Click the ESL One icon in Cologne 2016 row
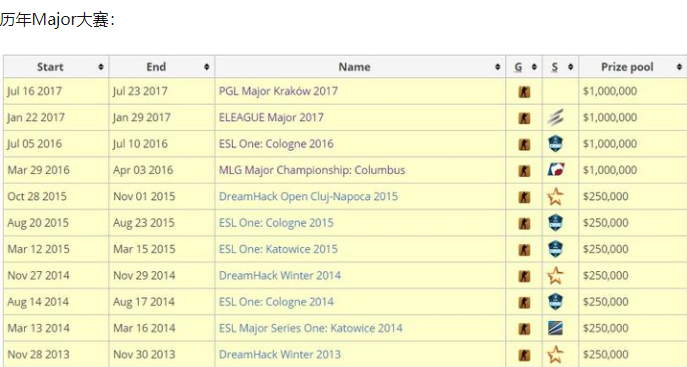 pos(555,144)
